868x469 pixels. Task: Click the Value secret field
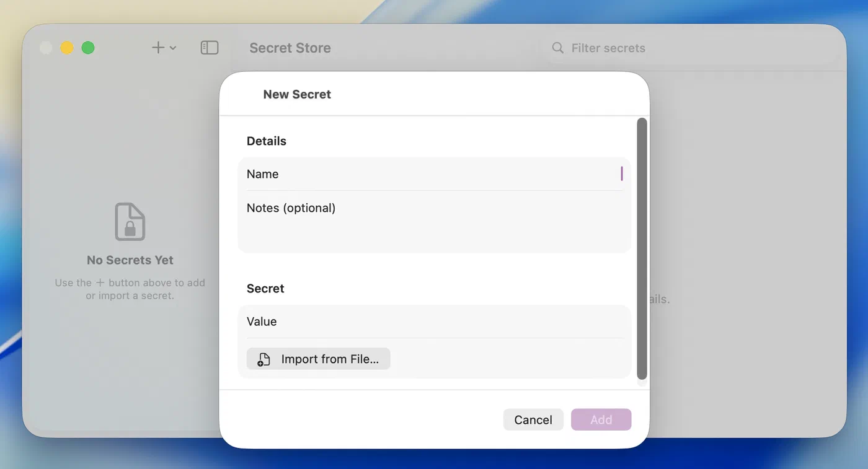[434, 322]
